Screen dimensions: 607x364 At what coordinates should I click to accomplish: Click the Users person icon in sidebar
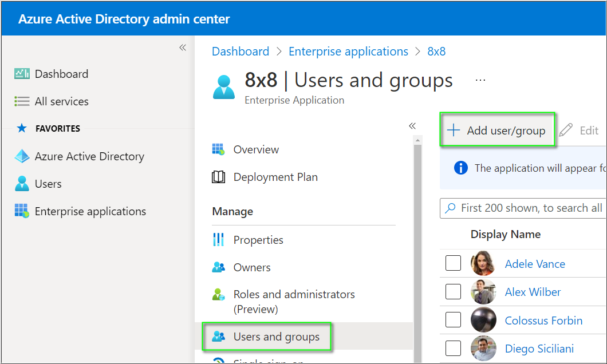[x=22, y=183]
